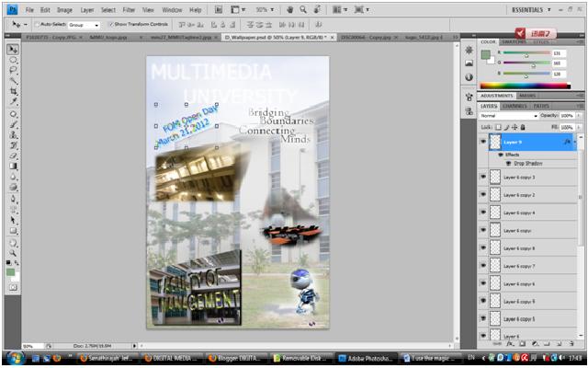This screenshot has height=368, width=588.
Task: Open the File menu
Action: point(29,10)
